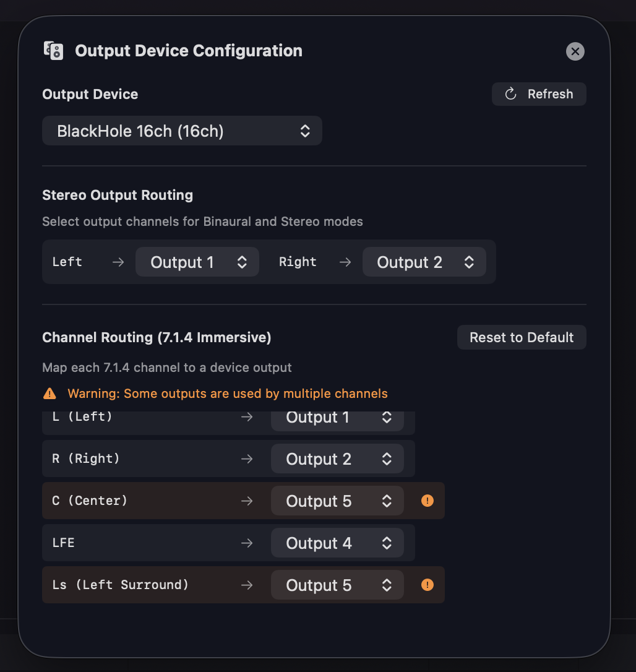Screen dimensions: 636x672
Task: Click the arrow between Left and Output 1
Action: pyautogui.click(x=118, y=262)
